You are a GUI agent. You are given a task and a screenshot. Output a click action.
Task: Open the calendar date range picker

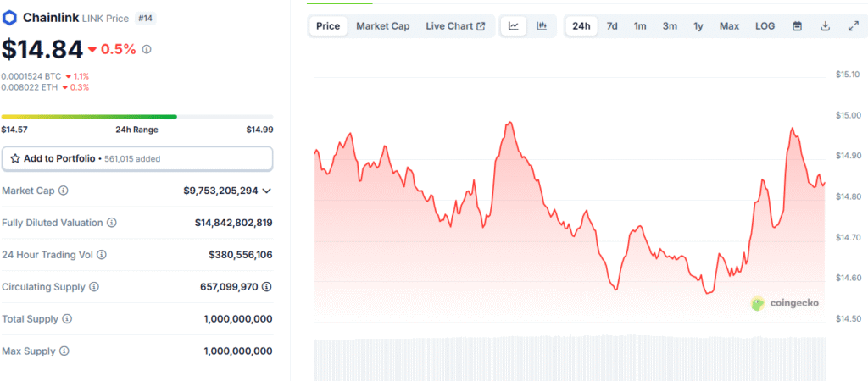pyautogui.click(x=797, y=26)
